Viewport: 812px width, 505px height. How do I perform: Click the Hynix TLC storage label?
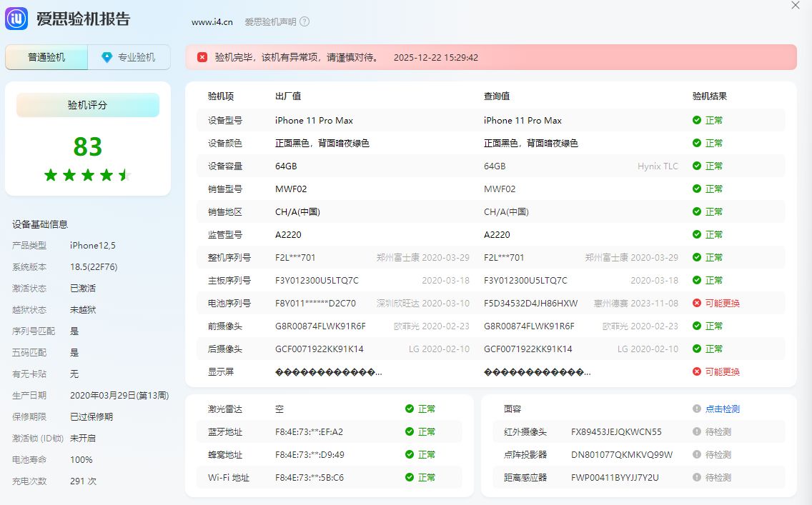pyautogui.click(x=658, y=166)
